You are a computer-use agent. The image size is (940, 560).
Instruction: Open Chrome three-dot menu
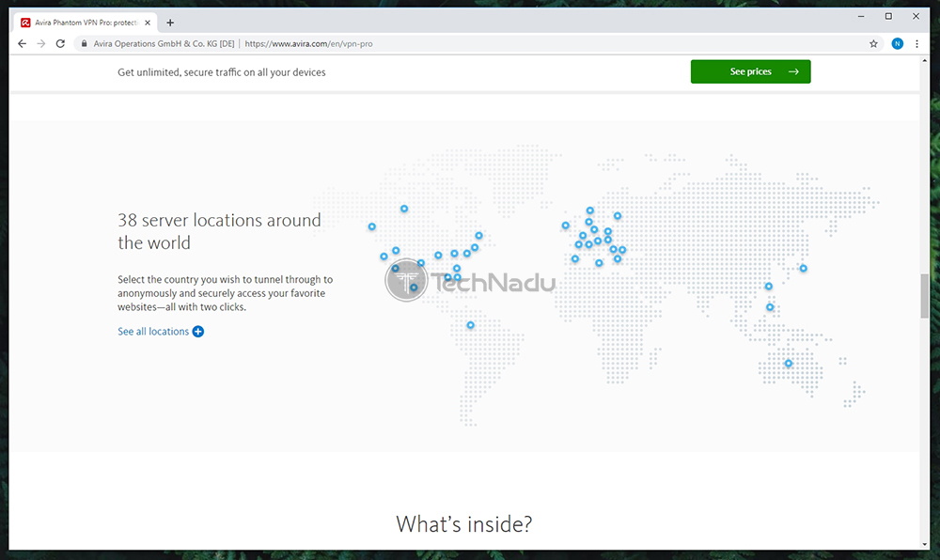point(916,44)
